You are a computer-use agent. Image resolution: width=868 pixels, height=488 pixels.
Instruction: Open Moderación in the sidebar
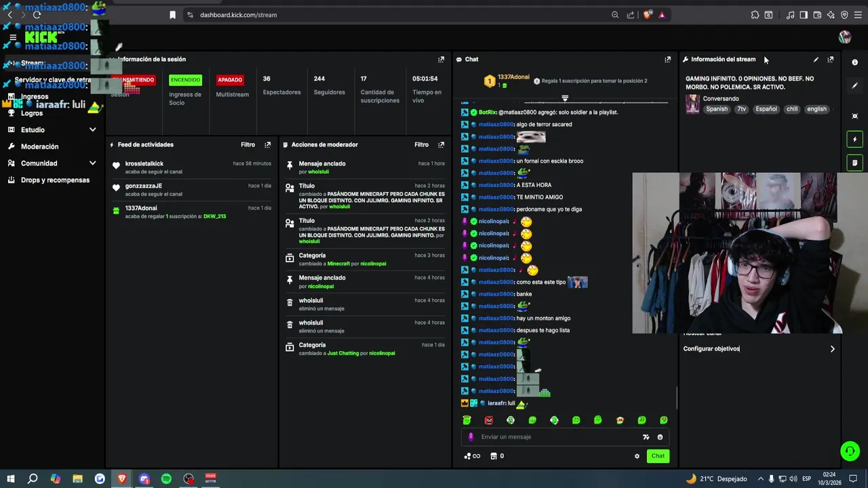click(x=39, y=147)
